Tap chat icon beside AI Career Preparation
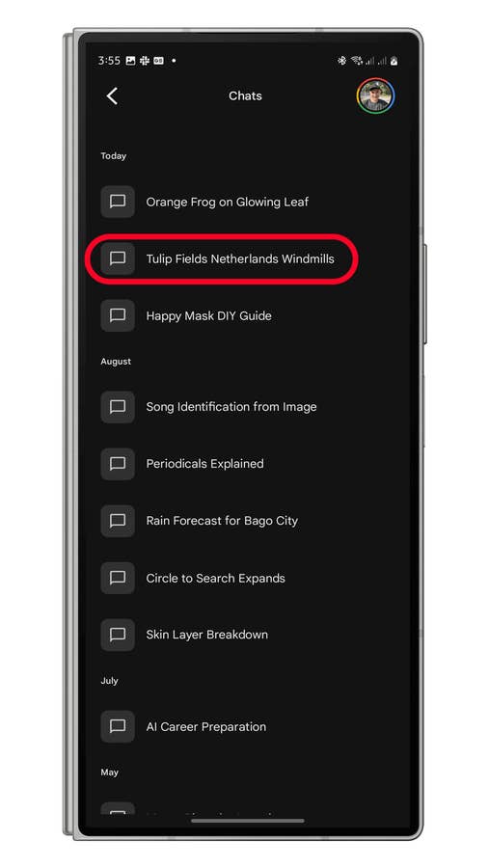The image size is (489, 868). point(118,726)
